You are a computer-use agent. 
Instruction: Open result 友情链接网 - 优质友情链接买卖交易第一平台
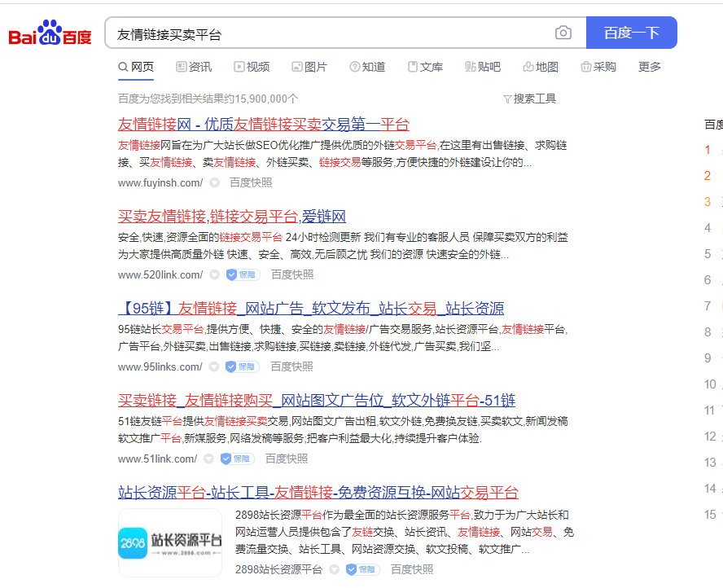coord(263,124)
